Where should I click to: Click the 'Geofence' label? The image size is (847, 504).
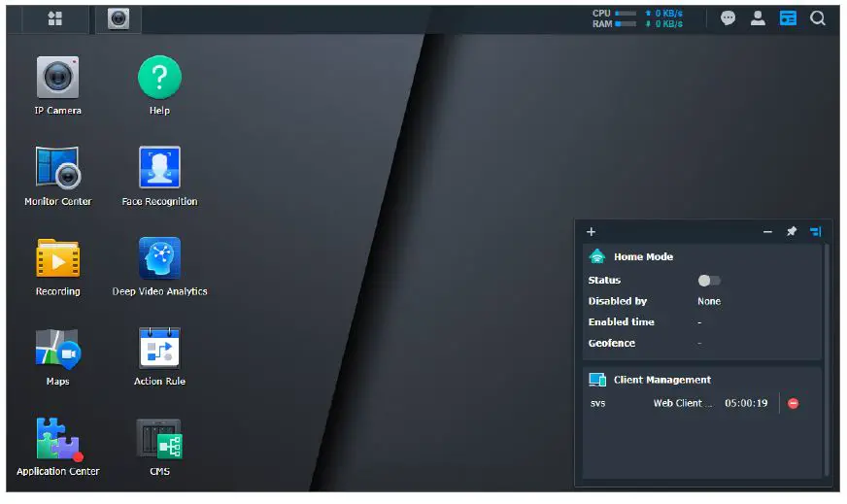pyautogui.click(x=612, y=343)
